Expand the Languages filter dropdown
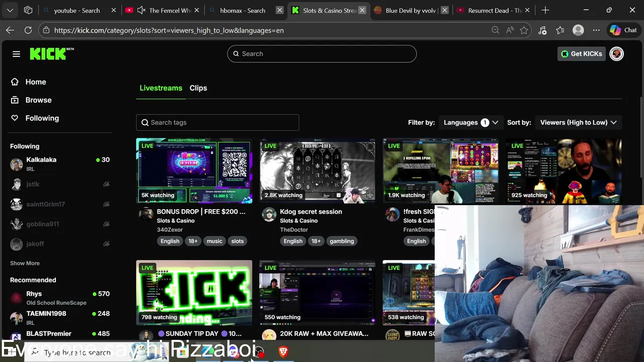Image resolution: width=644 pixels, height=362 pixels. 471,122
